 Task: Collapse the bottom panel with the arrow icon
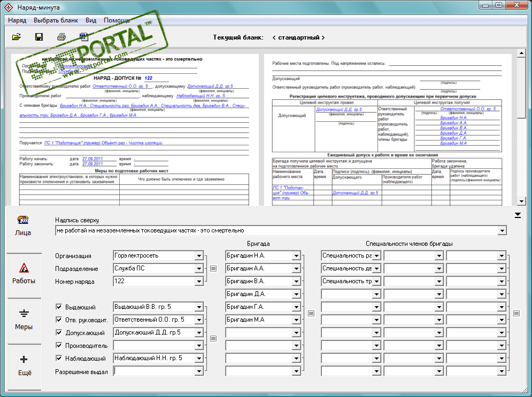[x=518, y=215]
